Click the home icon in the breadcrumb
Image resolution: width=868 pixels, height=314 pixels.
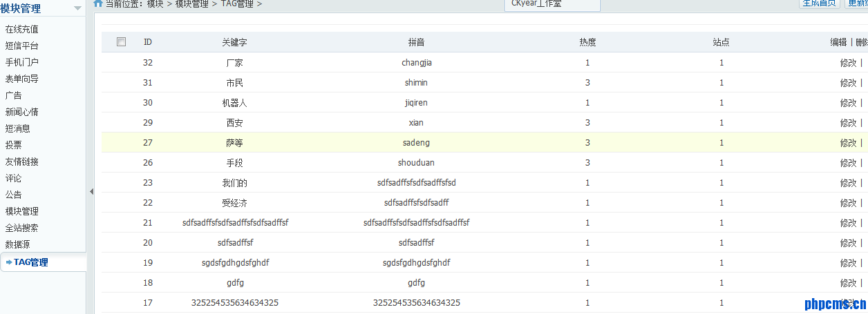[x=98, y=4]
